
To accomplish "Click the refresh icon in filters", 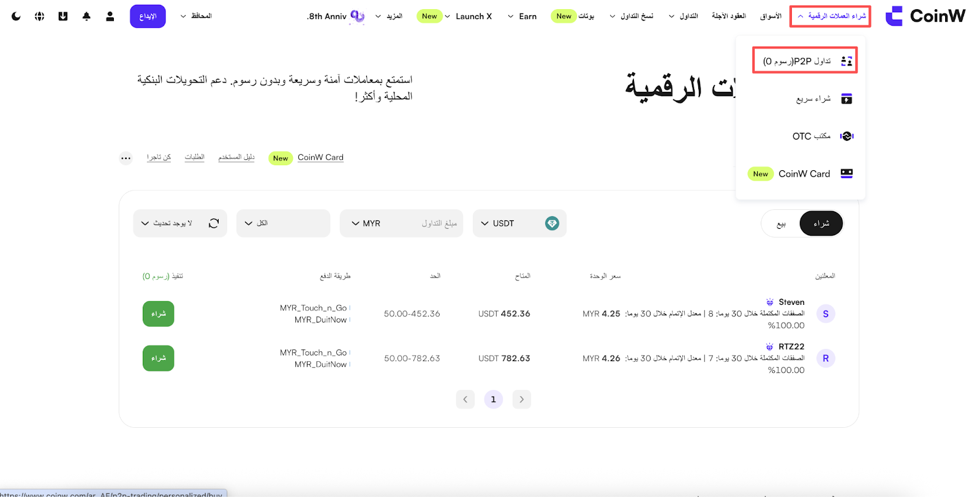I will click(214, 223).
